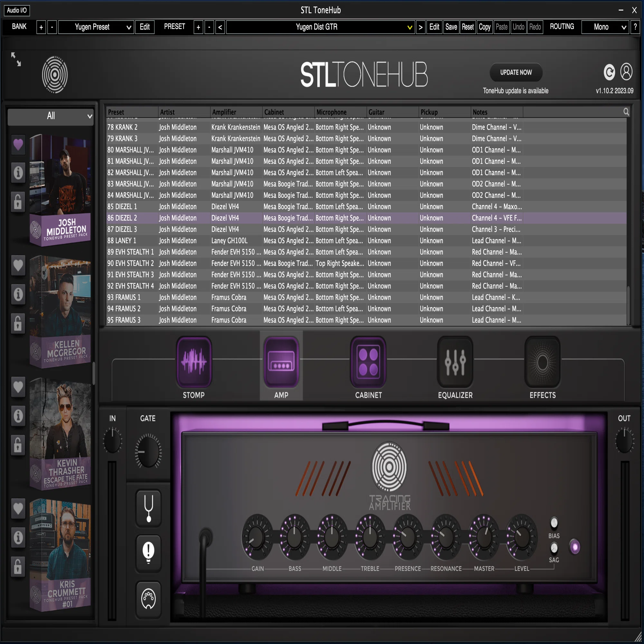Open the EQUALIZER module

coord(455,362)
